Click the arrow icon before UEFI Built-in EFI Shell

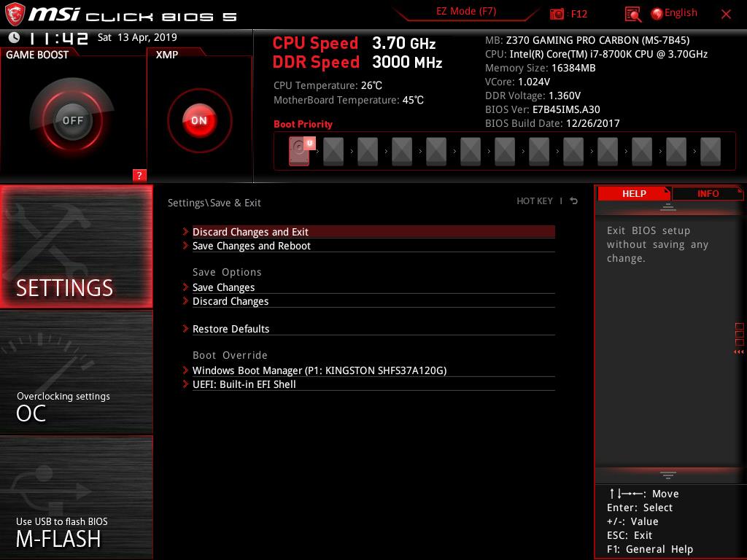[185, 384]
